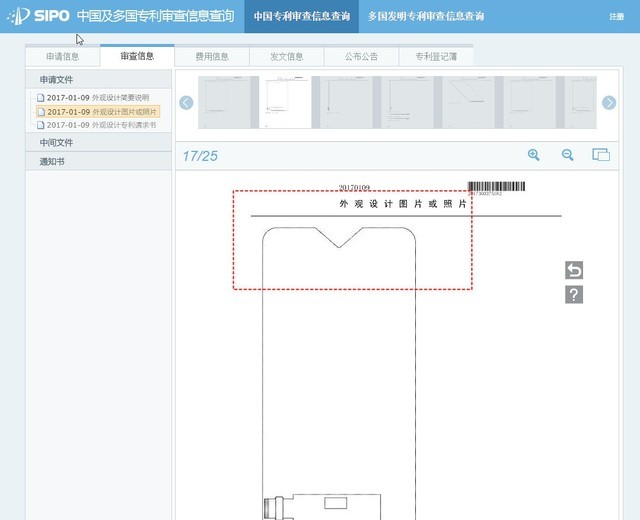The image size is (640, 520).
Task: Expand the 中间文件 section
Action: [x=56, y=143]
